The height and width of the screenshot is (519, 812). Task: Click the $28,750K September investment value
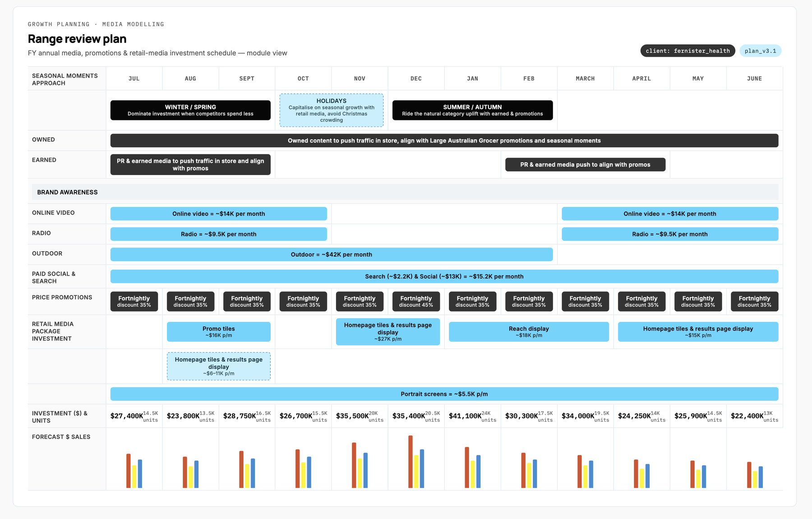[240, 416]
